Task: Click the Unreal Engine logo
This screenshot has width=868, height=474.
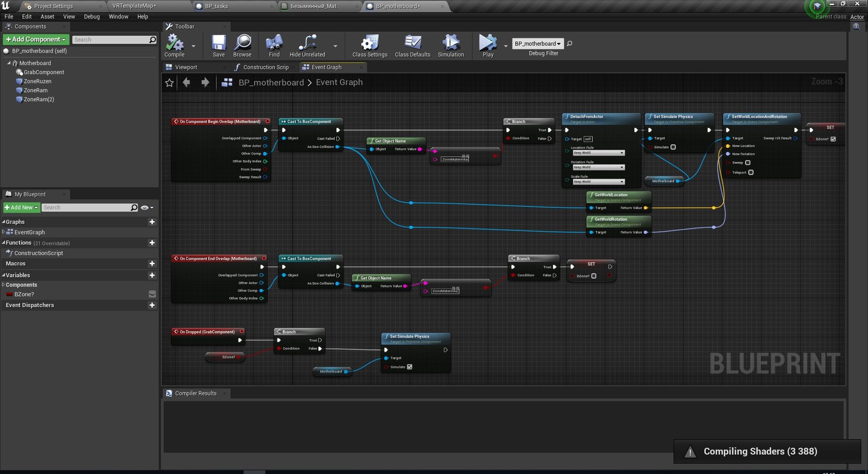Action: point(6,6)
